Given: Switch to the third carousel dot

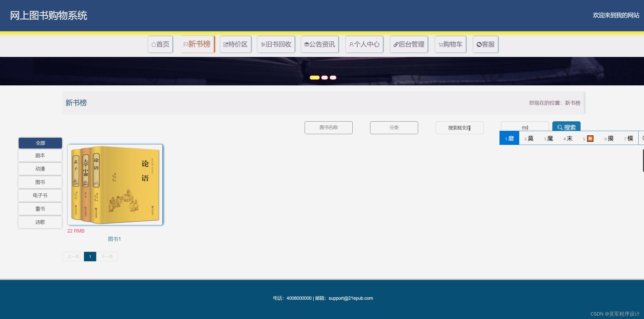Looking at the screenshot, I should coord(333,77).
